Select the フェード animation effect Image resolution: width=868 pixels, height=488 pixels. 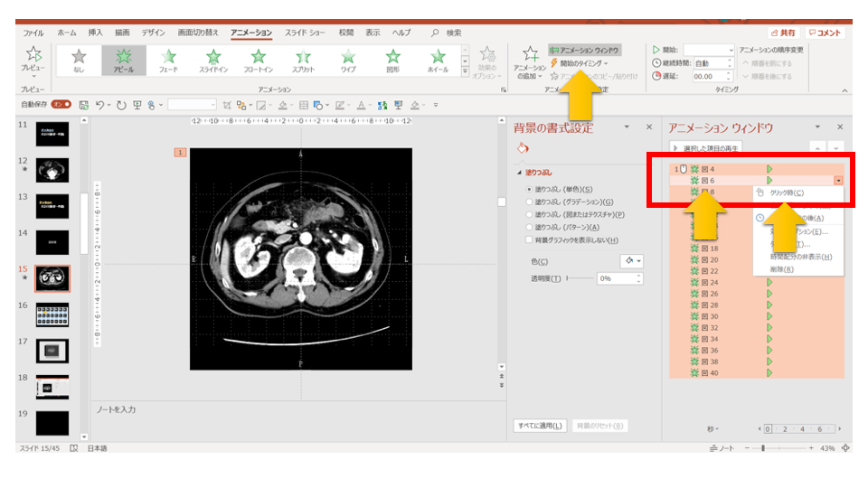tap(168, 60)
